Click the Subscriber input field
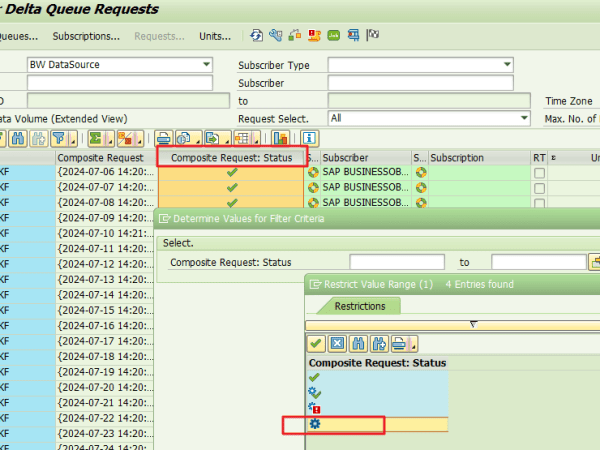Viewport: 600px width, 450px height. (420, 83)
